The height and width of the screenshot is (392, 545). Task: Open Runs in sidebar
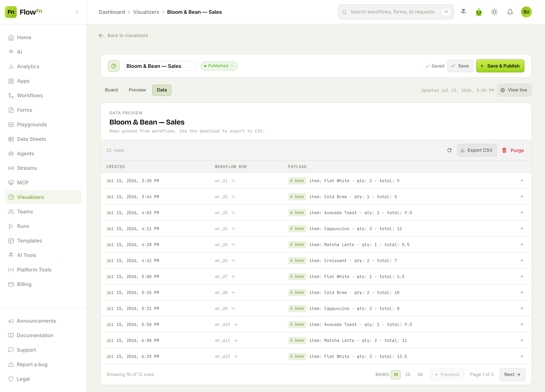pos(43,226)
